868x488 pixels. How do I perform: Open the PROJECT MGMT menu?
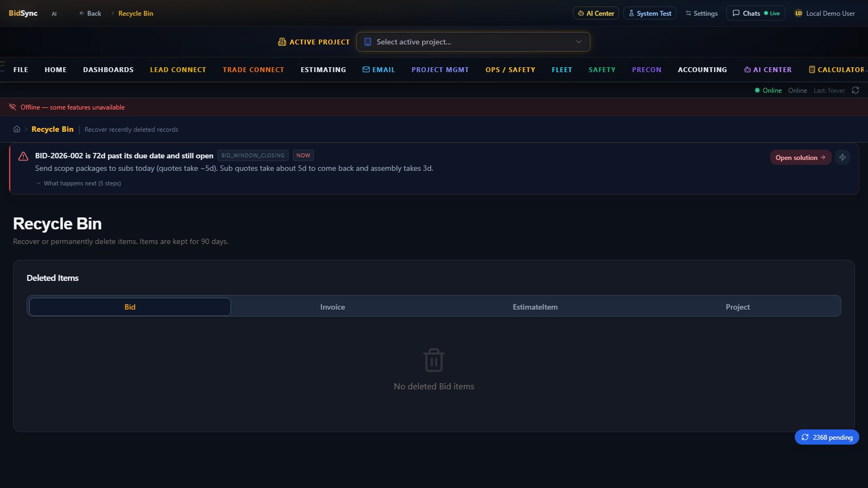click(x=440, y=69)
